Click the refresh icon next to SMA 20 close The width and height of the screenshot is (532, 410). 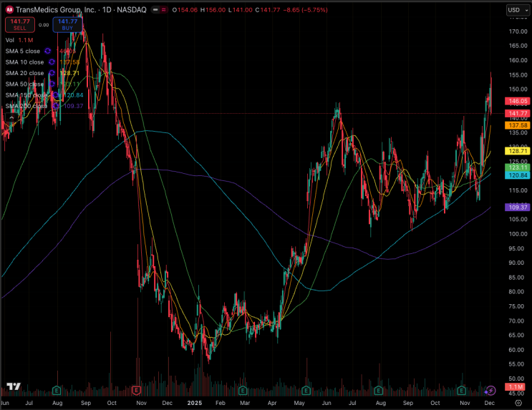52,73
